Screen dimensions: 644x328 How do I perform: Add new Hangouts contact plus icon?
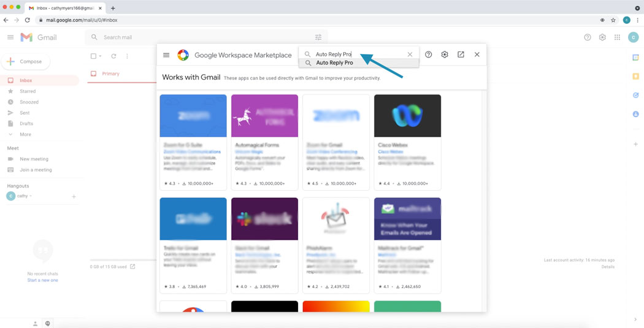coord(74,197)
